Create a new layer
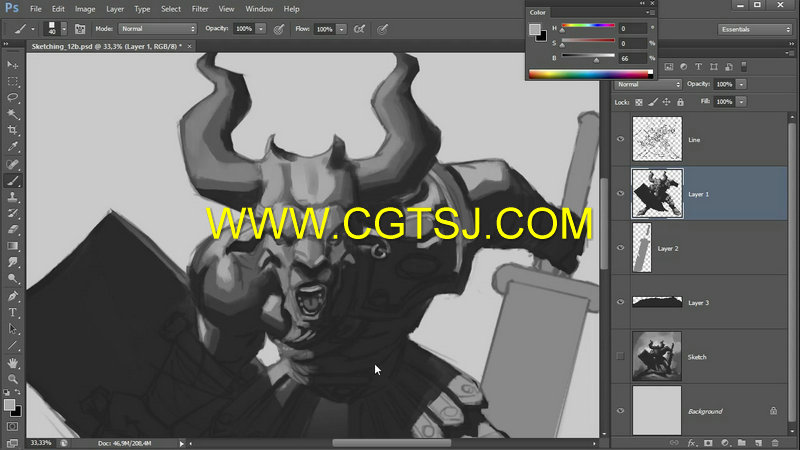This screenshot has width=800, height=450. click(x=758, y=443)
